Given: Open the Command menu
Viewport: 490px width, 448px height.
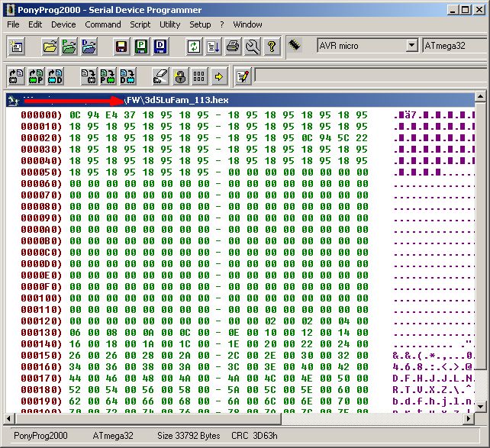Looking at the screenshot, I should click(x=103, y=24).
